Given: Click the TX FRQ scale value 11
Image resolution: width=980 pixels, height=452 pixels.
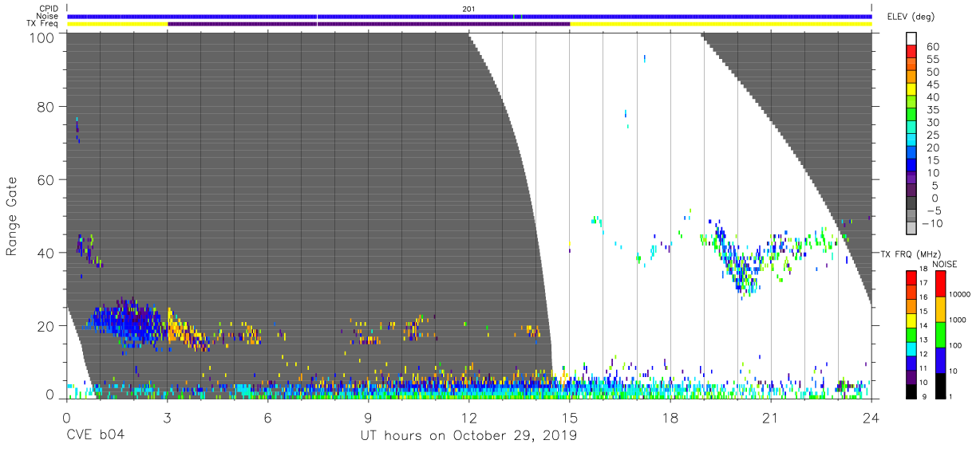Looking at the screenshot, I should click(923, 368).
